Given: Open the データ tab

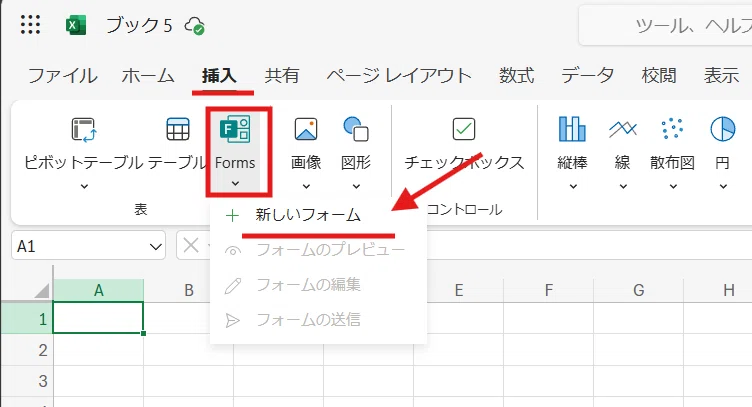Looking at the screenshot, I should [588, 76].
